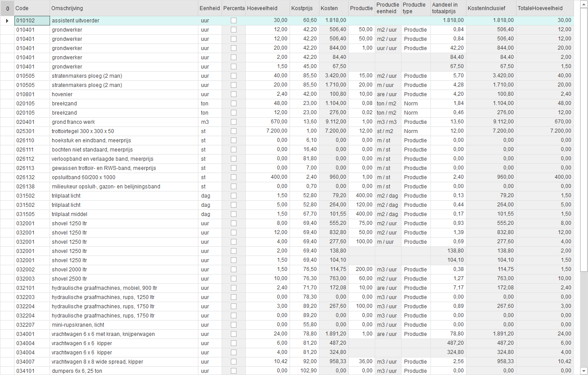The width and height of the screenshot is (588, 375).
Task: Toggle checkbox for trilplaat middel
Action: click(233, 214)
